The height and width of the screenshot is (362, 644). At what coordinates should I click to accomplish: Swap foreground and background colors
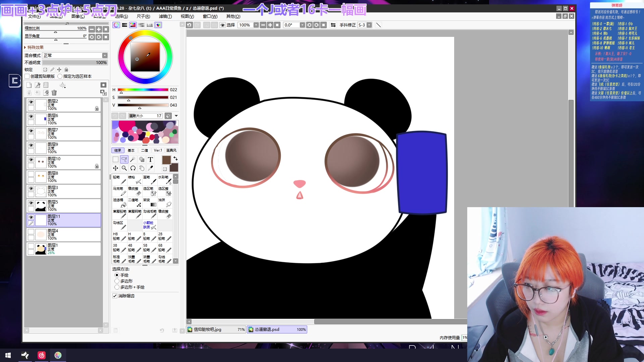point(175,158)
